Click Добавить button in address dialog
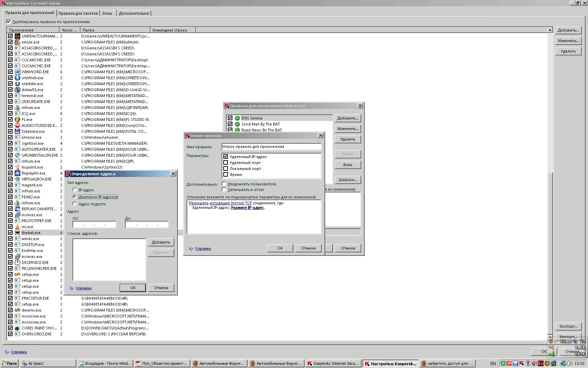 click(161, 242)
